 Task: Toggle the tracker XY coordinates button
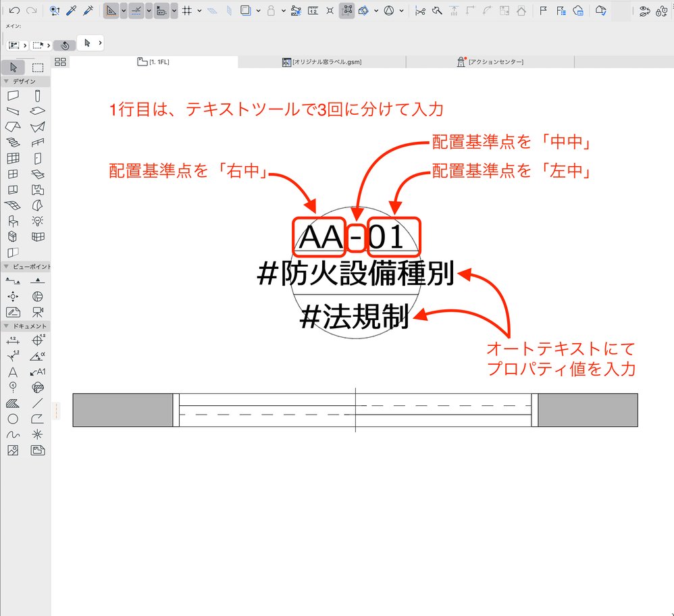tap(161, 11)
